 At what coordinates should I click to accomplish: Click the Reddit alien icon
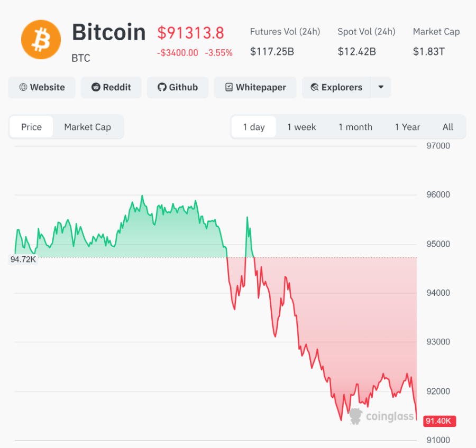click(x=96, y=87)
